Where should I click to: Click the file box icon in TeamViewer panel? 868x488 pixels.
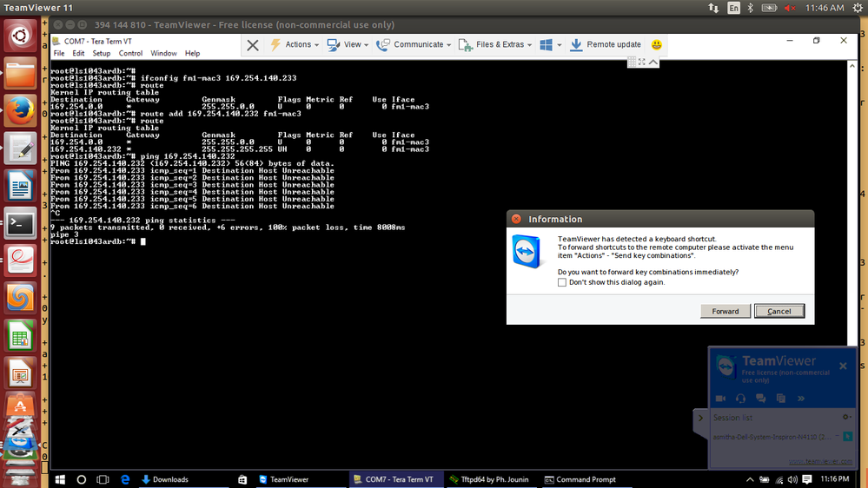pyautogui.click(x=780, y=399)
